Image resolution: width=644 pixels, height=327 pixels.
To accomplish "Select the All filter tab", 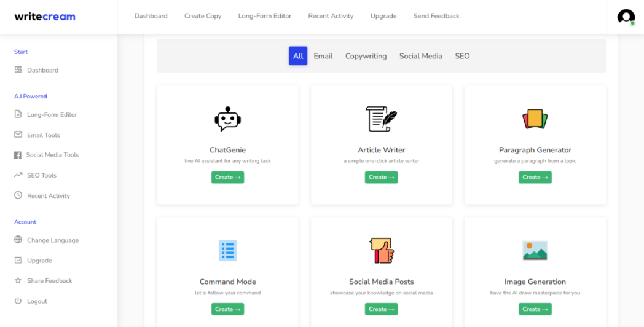I will coord(298,56).
